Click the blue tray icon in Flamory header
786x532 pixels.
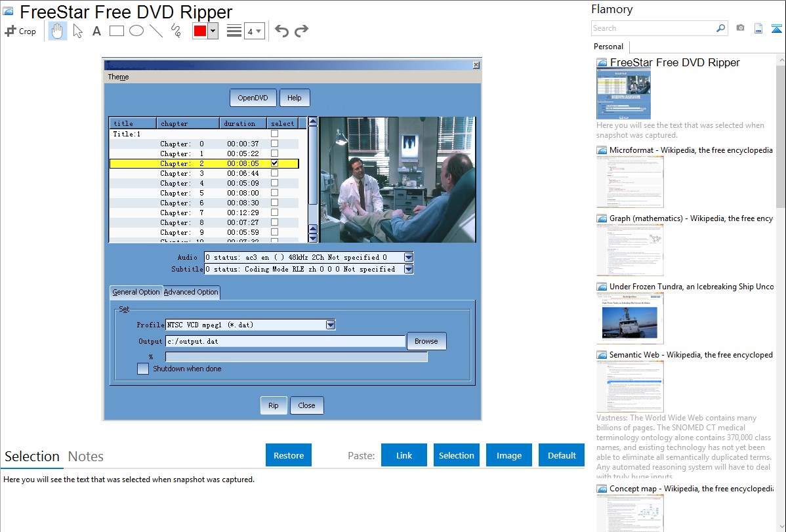coord(776,28)
